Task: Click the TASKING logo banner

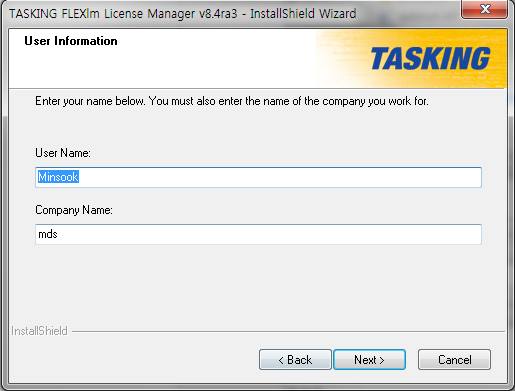Action: click(x=412, y=58)
